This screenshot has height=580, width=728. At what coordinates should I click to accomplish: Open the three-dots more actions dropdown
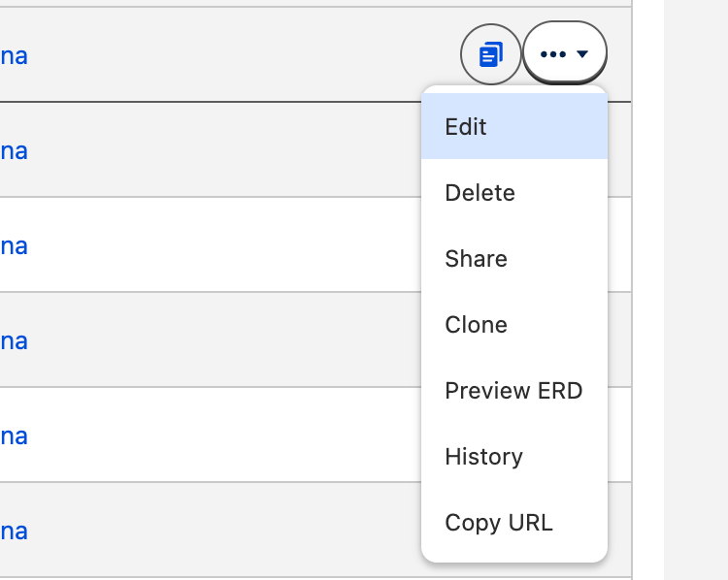tap(565, 53)
